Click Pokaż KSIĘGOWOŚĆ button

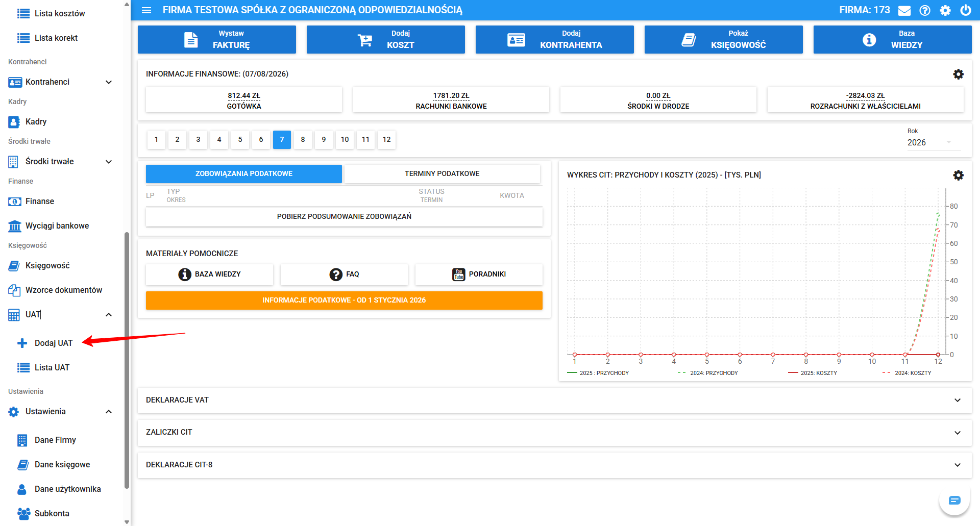724,40
